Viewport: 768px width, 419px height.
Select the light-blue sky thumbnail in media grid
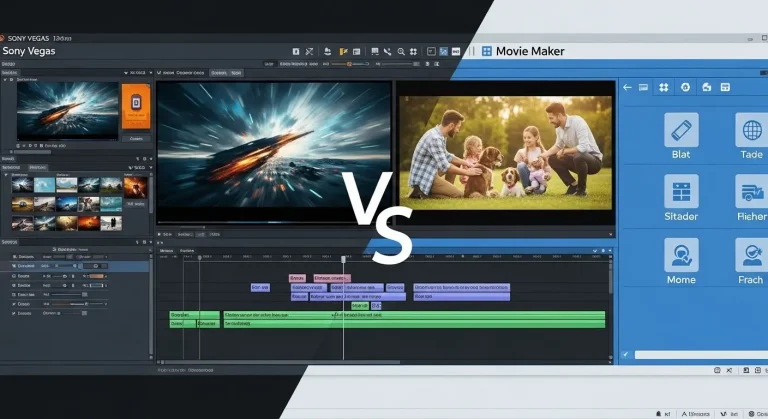pos(45,185)
